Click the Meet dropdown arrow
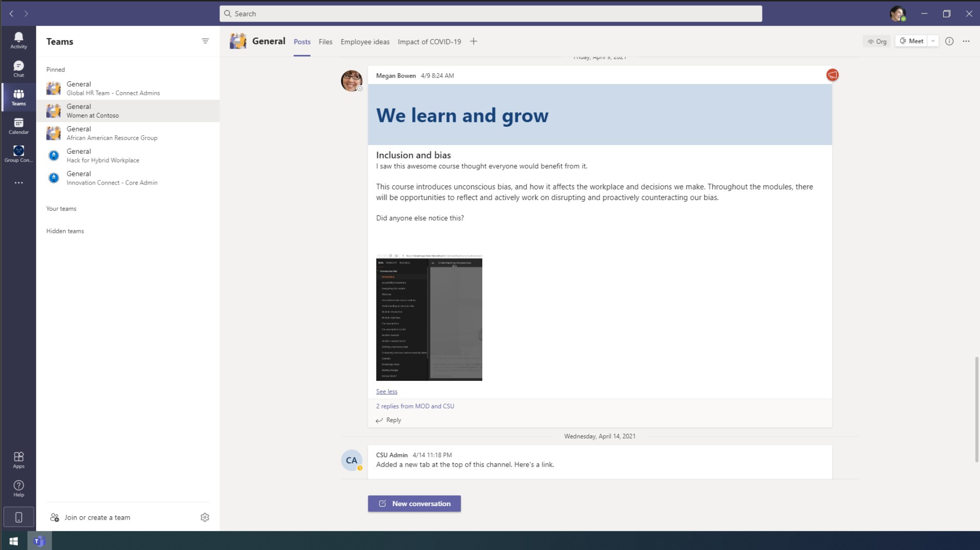Image resolution: width=980 pixels, height=550 pixels. click(x=934, y=41)
